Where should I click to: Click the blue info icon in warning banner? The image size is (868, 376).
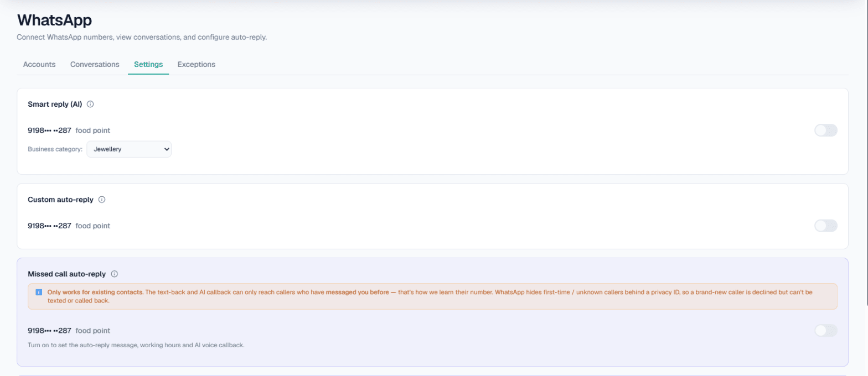click(x=39, y=292)
